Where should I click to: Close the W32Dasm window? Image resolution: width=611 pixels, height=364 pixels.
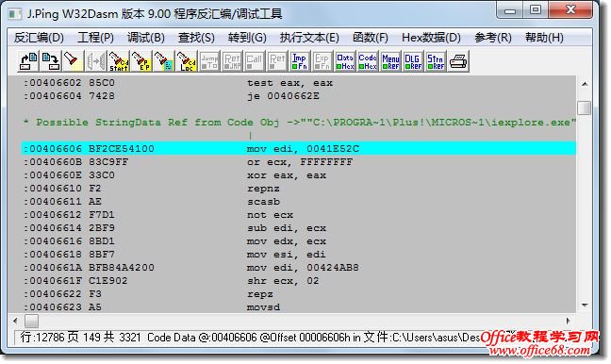coord(570,9)
